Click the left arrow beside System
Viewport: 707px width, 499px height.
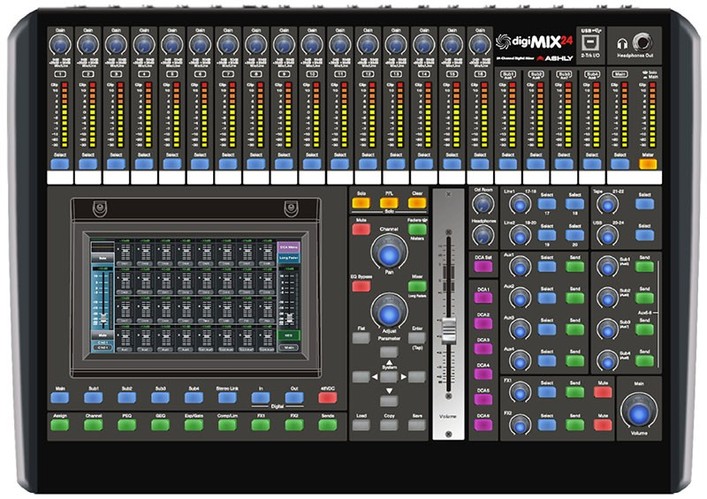[x=375, y=377]
